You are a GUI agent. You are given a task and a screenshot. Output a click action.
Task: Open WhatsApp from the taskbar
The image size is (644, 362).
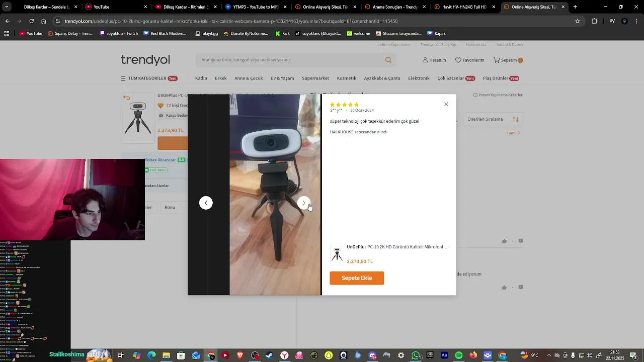pyautogui.click(x=416, y=355)
